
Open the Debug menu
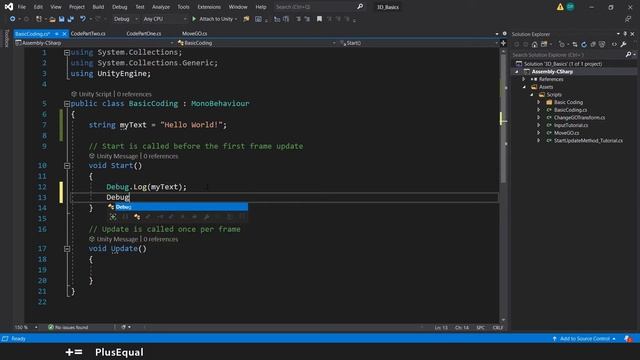click(x=120, y=7)
